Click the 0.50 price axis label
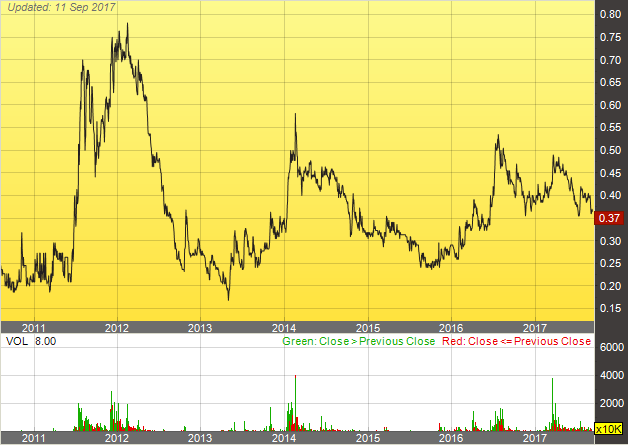The width and height of the screenshot is (628, 445). (x=609, y=150)
